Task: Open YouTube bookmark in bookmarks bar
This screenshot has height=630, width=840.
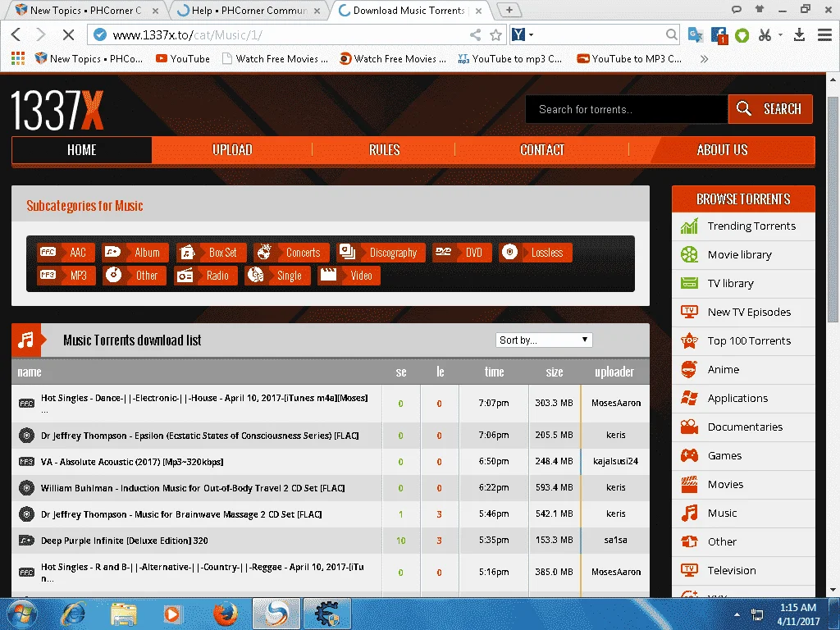Action: pos(183,59)
